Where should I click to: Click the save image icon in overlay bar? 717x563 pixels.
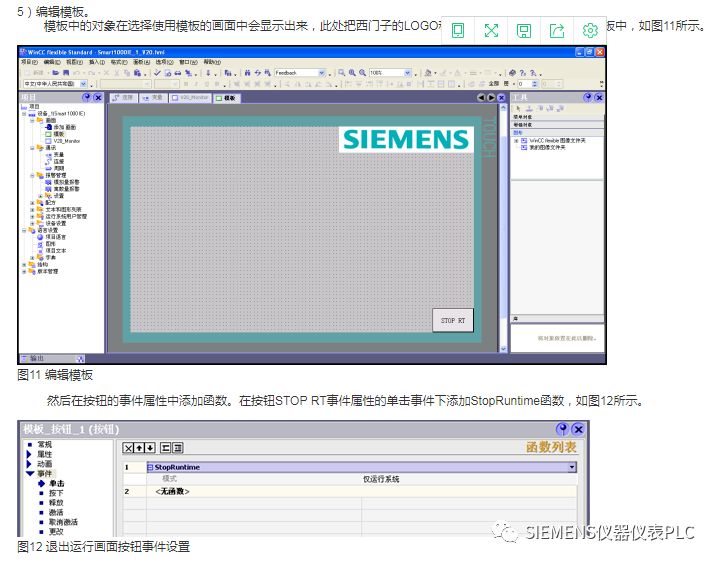pyautogui.click(x=524, y=31)
